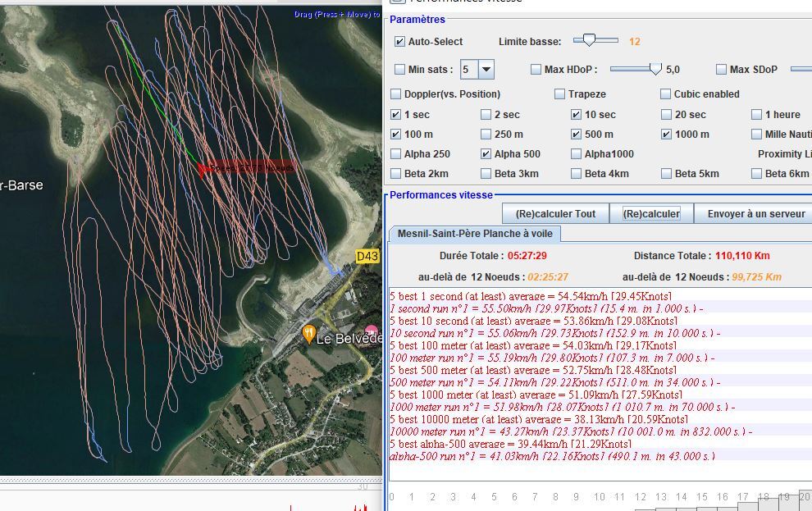The height and width of the screenshot is (511, 812).
Task: Click the (Re)calculer Tout button
Action: (555, 214)
